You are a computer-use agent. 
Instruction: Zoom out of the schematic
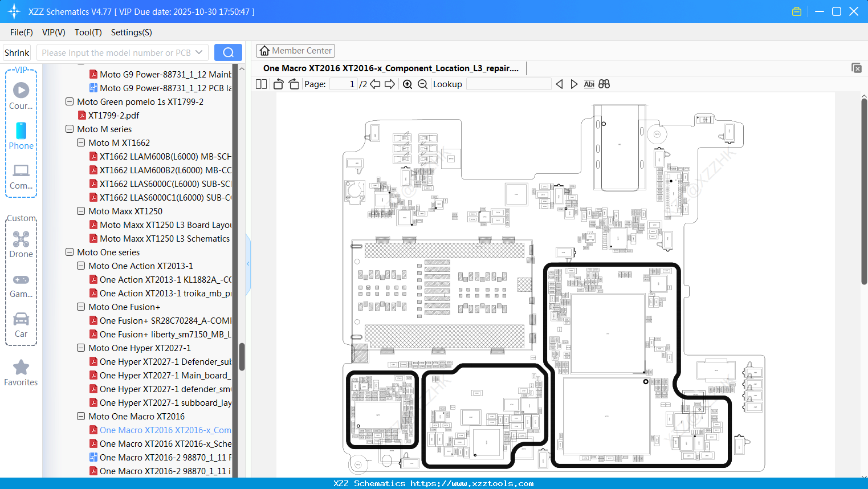tap(422, 84)
